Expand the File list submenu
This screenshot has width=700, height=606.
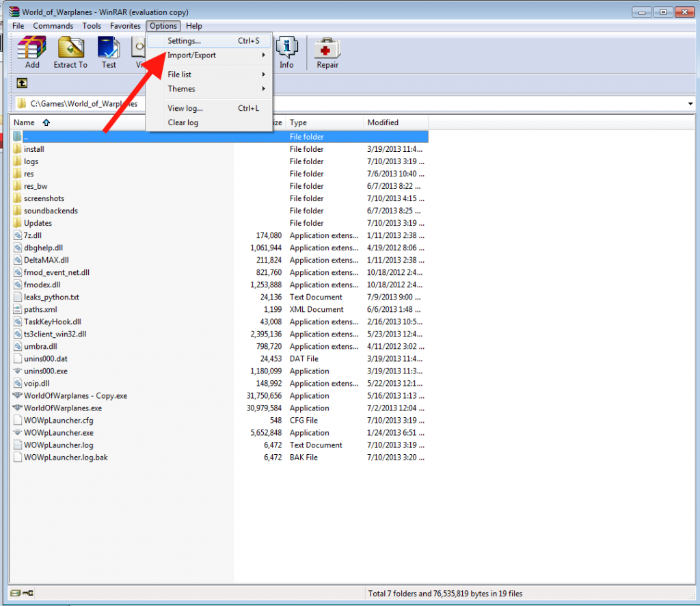click(209, 74)
